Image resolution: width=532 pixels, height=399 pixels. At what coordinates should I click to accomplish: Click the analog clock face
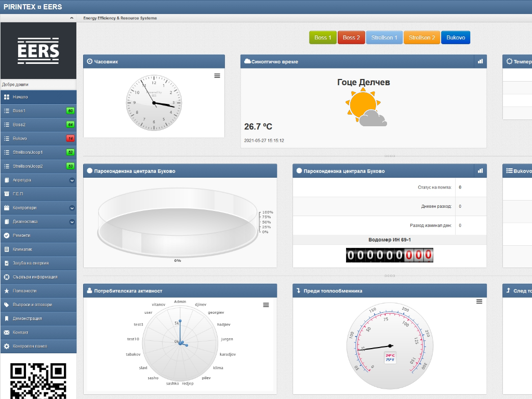click(x=154, y=103)
